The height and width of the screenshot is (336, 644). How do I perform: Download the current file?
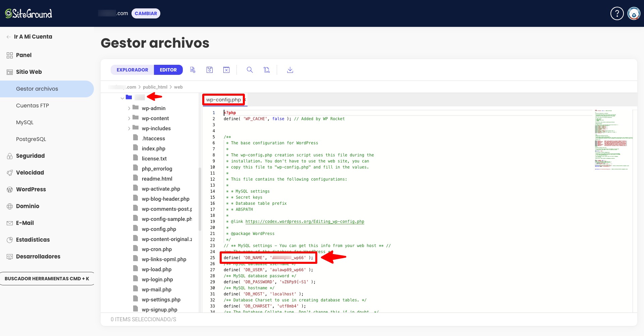[x=290, y=70]
